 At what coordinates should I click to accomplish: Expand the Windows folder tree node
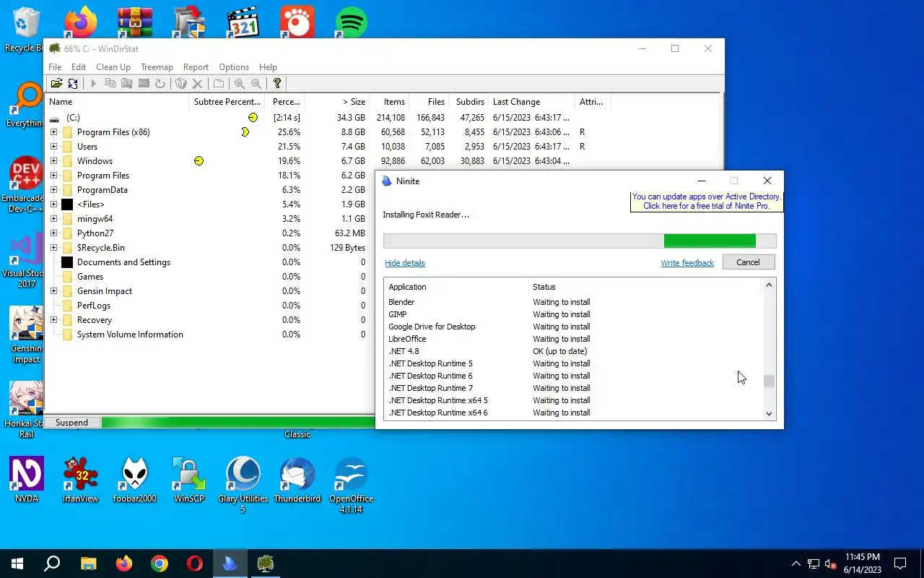point(53,161)
